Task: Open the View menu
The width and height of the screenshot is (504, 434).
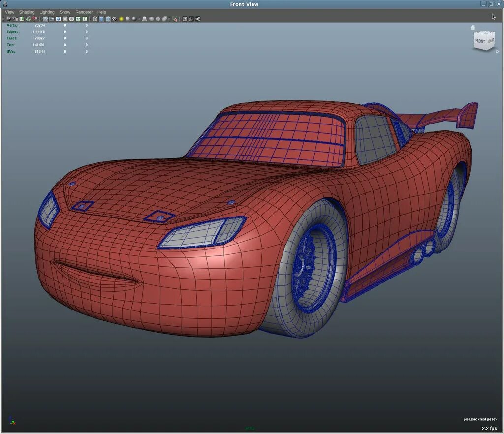Action: click(x=10, y=12)
